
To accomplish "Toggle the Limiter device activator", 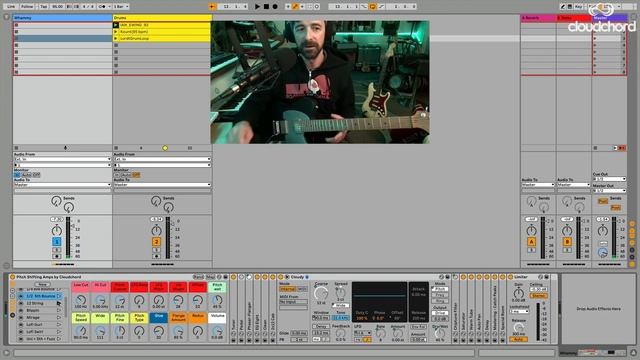I will point(511,277).
